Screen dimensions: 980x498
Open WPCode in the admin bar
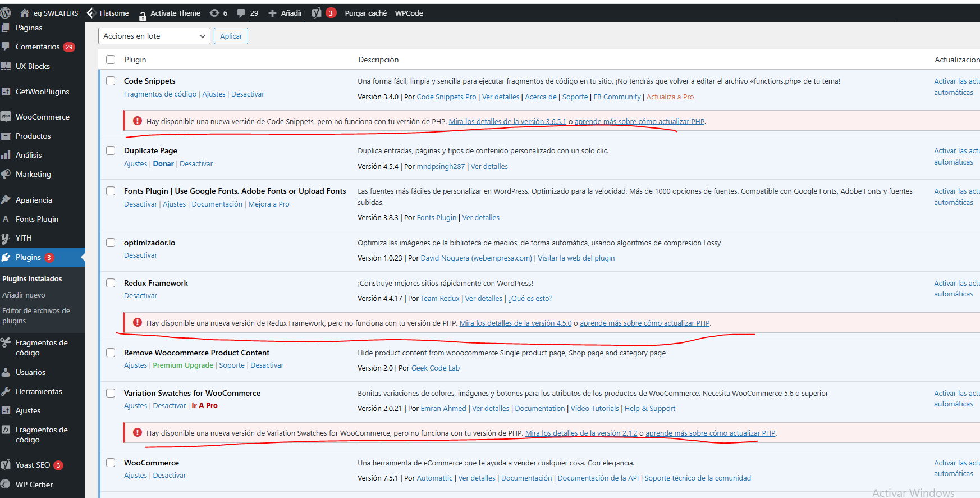pyautogui.click(x=409, y=13)
